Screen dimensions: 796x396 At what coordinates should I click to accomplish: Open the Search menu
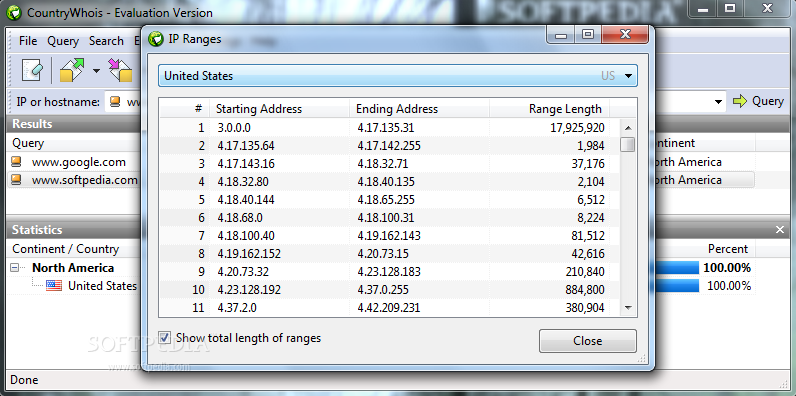pyautogui.click(x=106, y=41)
